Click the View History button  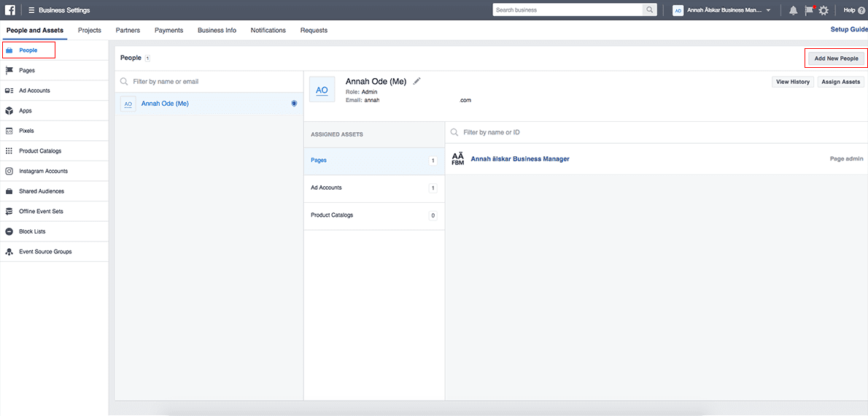point(793,82)
